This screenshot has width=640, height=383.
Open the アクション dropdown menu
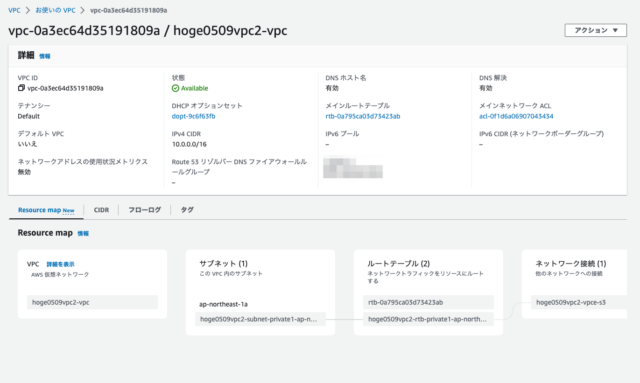tap(596, 30)
